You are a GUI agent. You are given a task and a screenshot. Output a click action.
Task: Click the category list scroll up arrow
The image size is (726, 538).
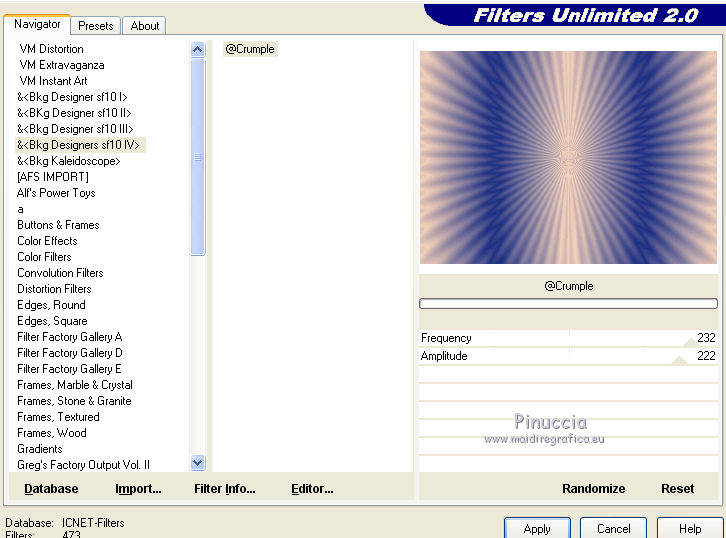coord(198,49)
